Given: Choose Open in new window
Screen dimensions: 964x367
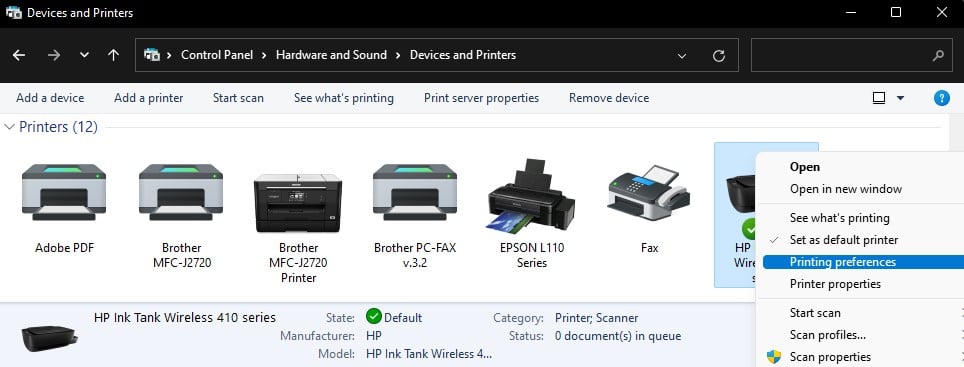Looking at the screenshot, I should (846, 189).
